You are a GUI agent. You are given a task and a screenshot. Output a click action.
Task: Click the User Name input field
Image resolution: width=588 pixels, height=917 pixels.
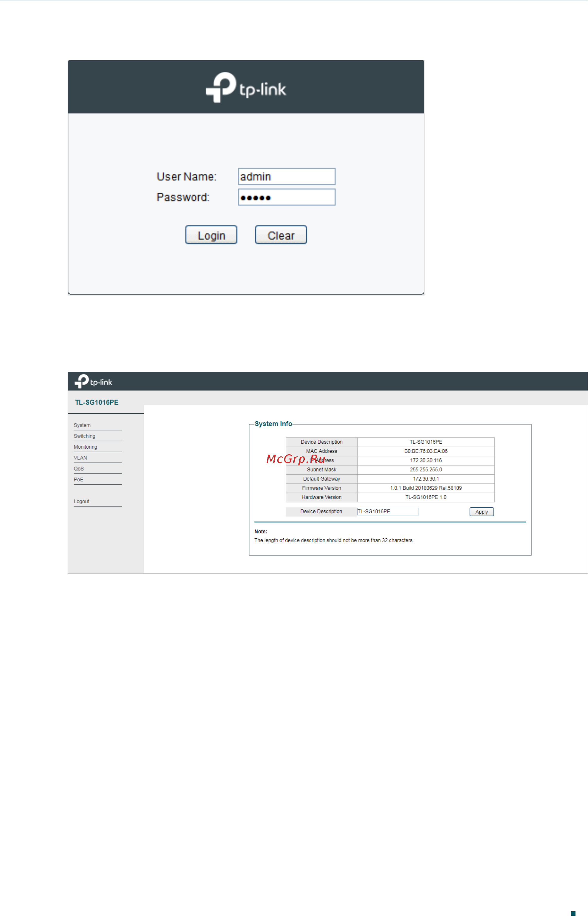point(286,176)
